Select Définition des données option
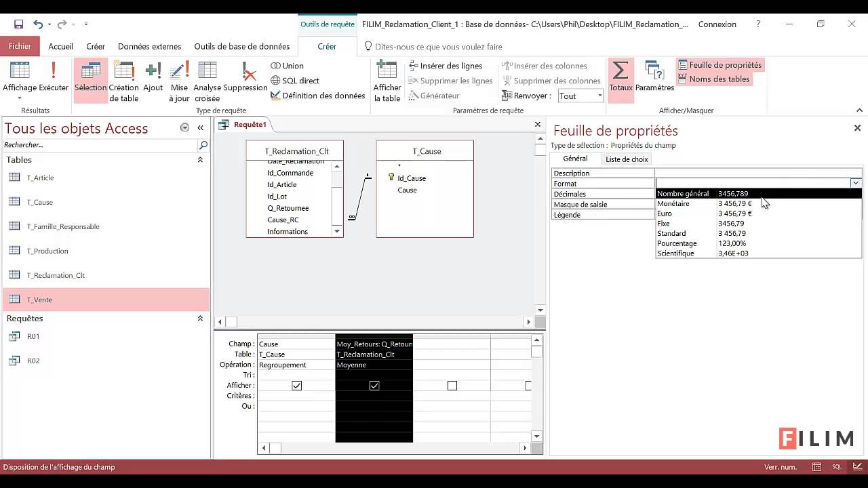Image resolution: width=868 pixels, height=488 pixels. coord(317,96)
